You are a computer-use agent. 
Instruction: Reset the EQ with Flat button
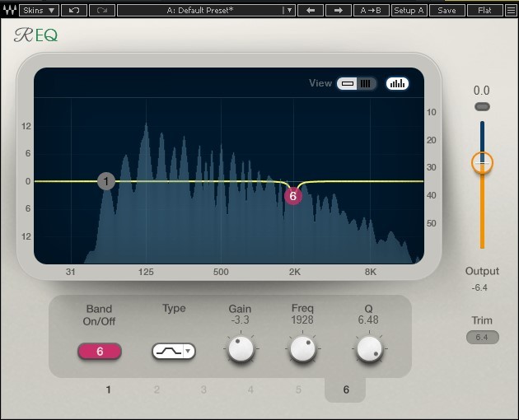(x=485, y=10)
